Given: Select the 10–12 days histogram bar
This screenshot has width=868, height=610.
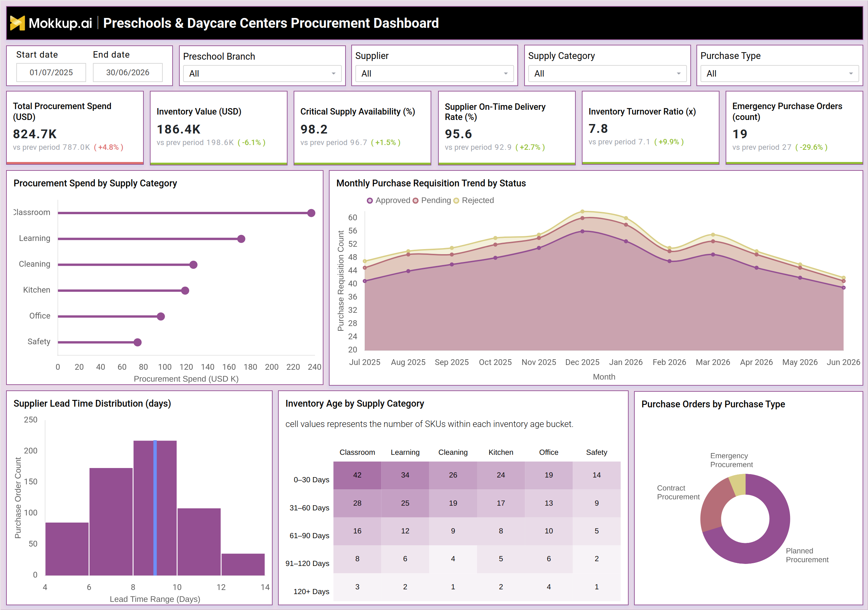Looking at the screenshot, I should point(199,542).
